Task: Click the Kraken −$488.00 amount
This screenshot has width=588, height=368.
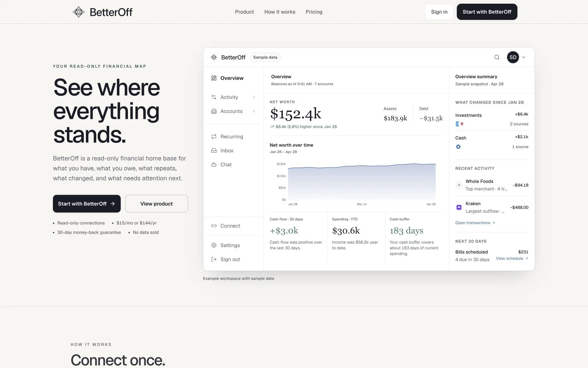Action: [519, 207]
